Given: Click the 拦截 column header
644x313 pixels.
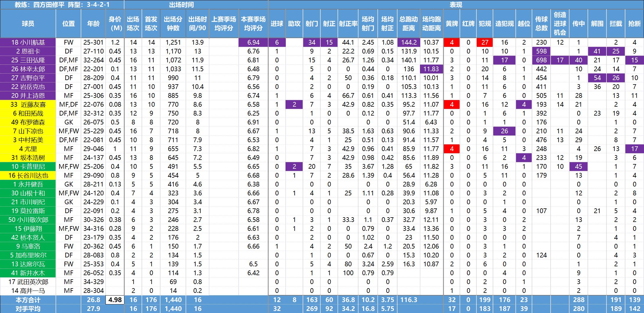Looking at the screenshot, I should click(616, 24).
